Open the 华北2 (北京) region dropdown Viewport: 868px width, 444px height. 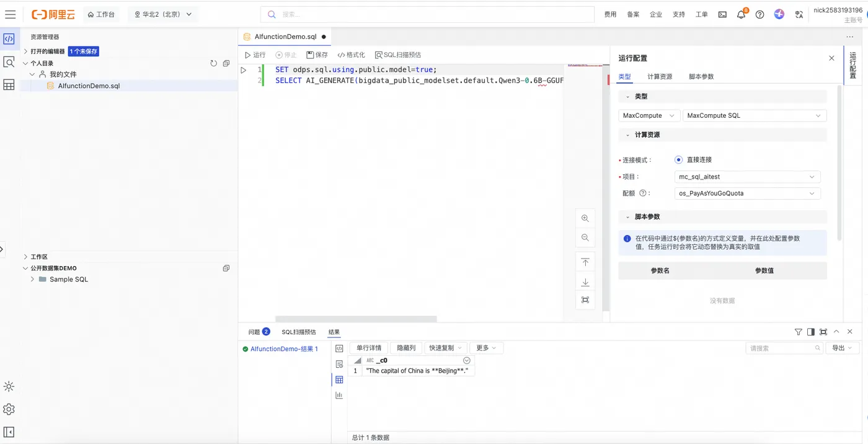[162, 14]
